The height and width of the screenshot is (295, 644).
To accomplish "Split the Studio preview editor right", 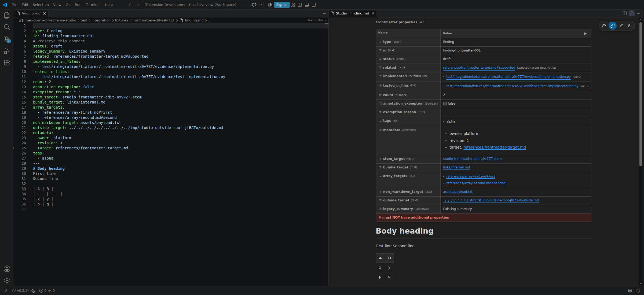I will click(625, 13).
